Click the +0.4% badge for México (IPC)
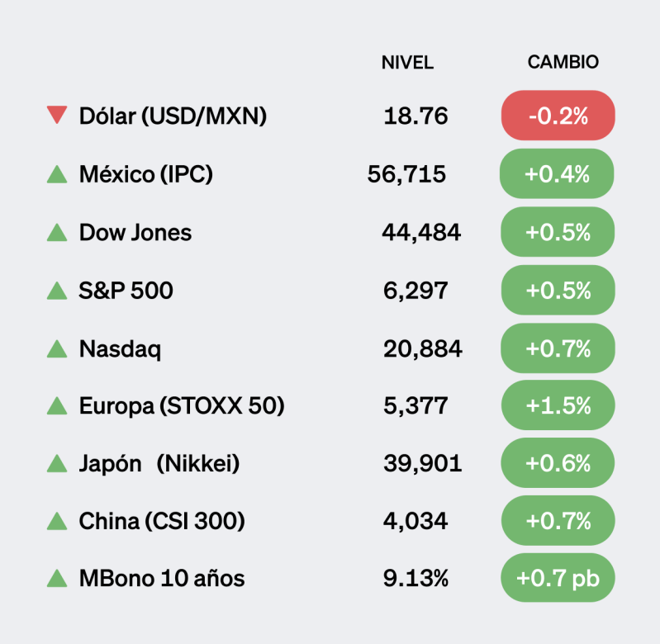Image resolution: width=660 pixels, height=644 pixels. [x=558, y=174]
